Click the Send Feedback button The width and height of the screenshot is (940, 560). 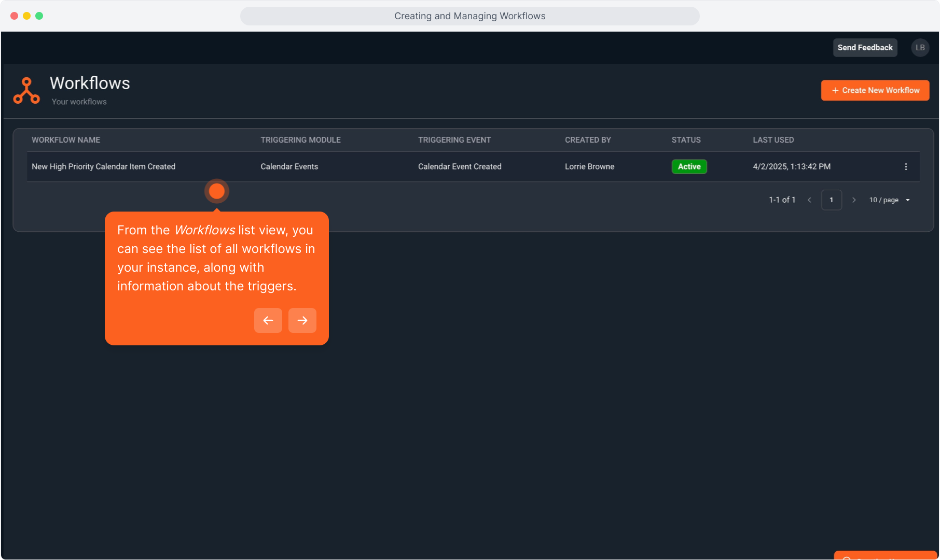(x=865, y=48)
